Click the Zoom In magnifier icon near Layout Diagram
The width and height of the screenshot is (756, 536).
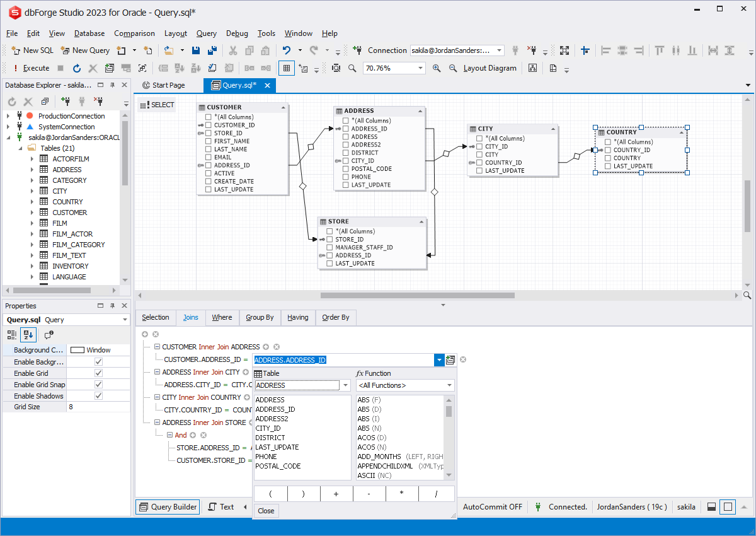(x=438, y=68)
